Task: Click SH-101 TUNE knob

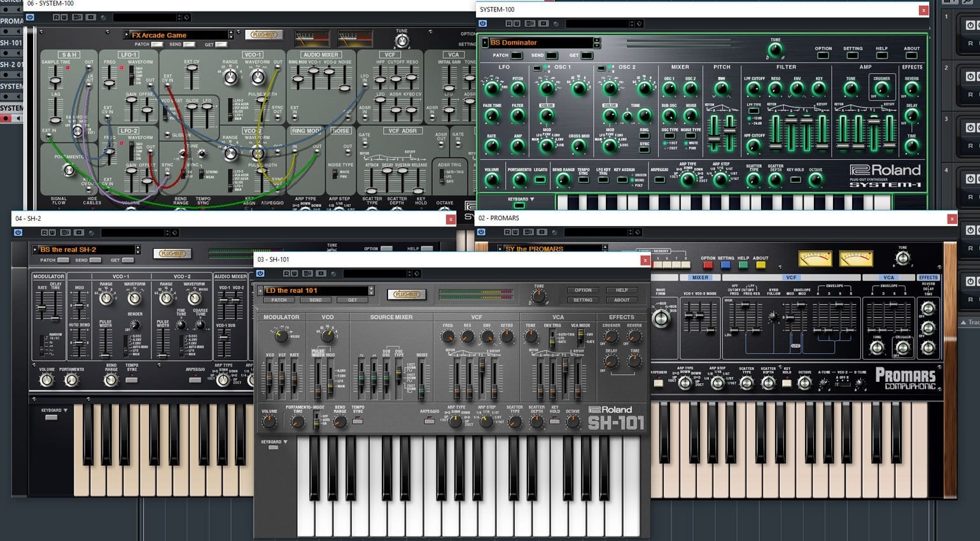Action: (x=538, y=297)
